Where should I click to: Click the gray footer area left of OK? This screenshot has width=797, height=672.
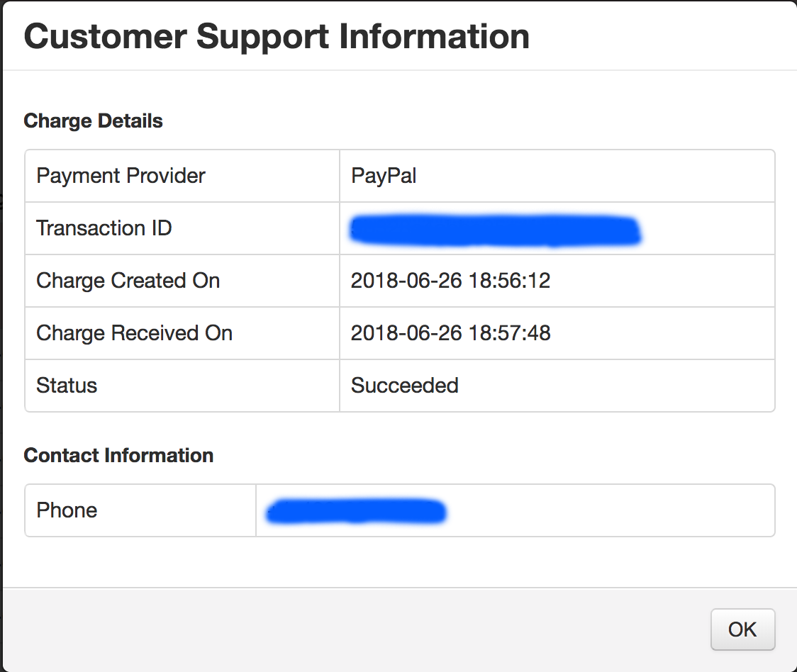pyautogui.click(x=355, y=629)
